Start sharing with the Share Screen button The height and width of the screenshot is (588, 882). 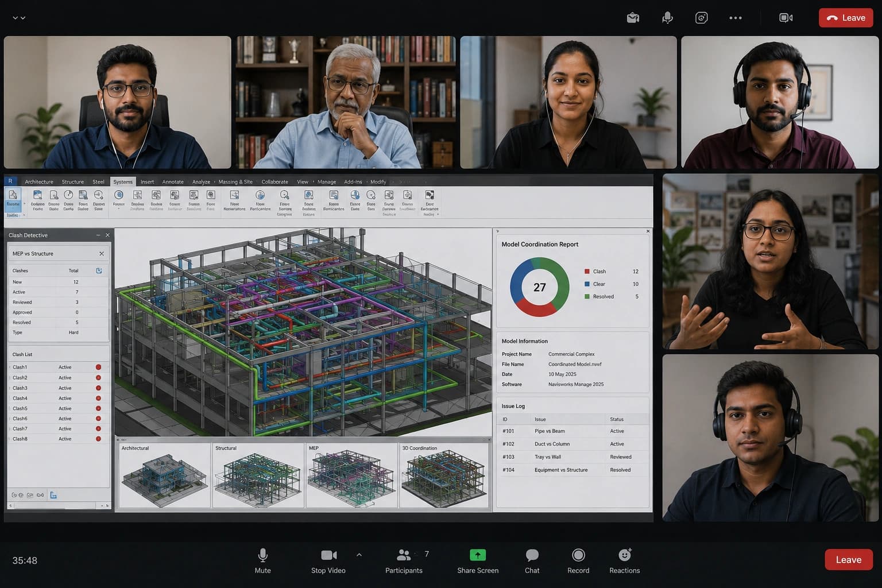pyautogui.click(x=478, y=561)
